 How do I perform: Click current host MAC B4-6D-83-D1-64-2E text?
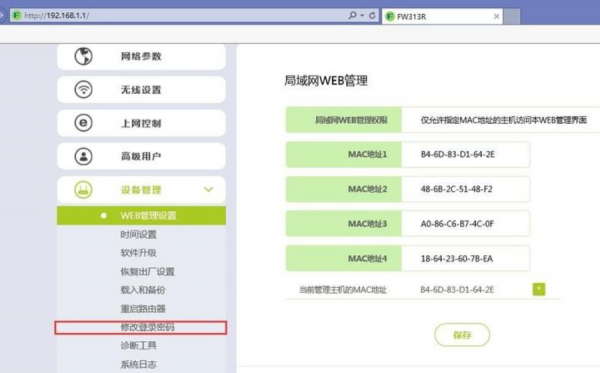457,290
